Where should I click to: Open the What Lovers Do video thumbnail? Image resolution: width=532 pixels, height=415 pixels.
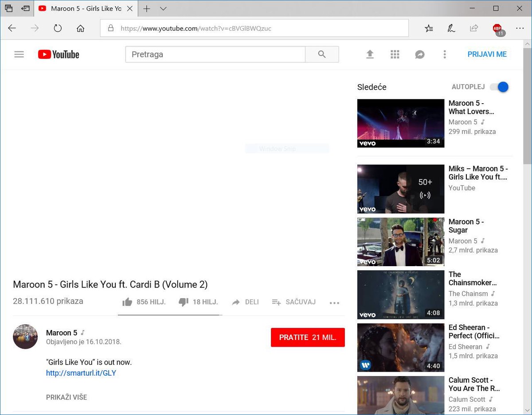tap(401, 123)
